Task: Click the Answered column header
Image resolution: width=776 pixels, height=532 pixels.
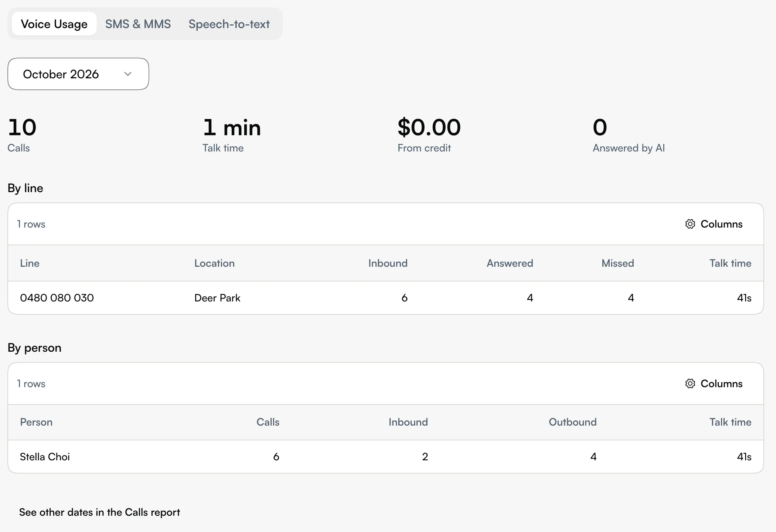Action: coord(510,263)
